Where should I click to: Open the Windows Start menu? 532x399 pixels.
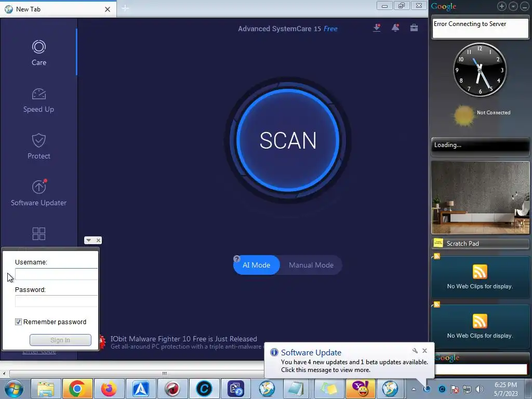[x=14, y=389]
